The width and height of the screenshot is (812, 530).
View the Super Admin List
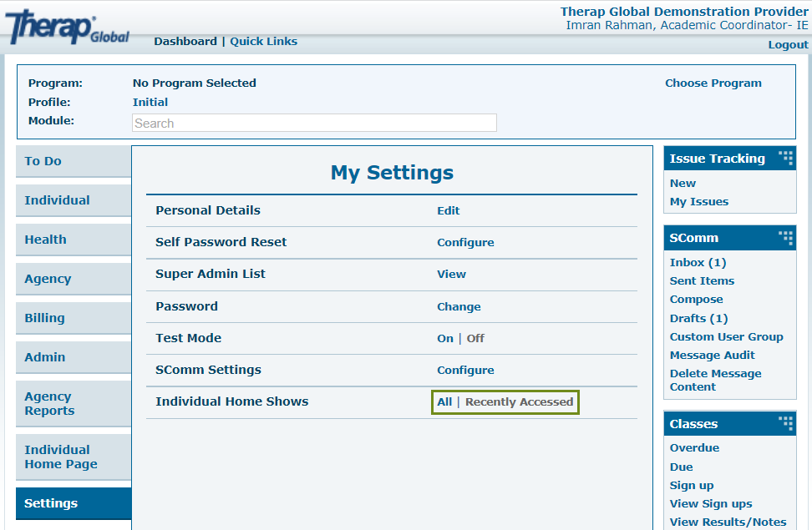452,275
